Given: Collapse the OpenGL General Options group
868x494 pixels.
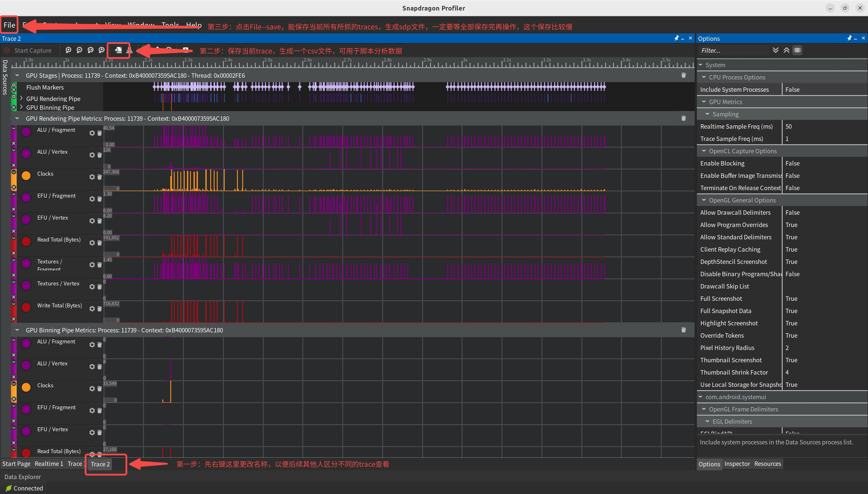Looking at the screenshot, I should 704,200.
